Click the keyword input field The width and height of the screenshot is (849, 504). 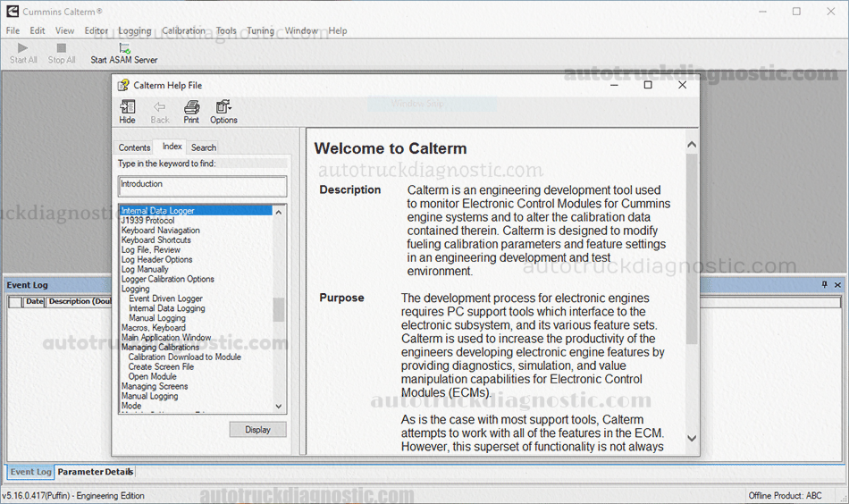[203, 185]
